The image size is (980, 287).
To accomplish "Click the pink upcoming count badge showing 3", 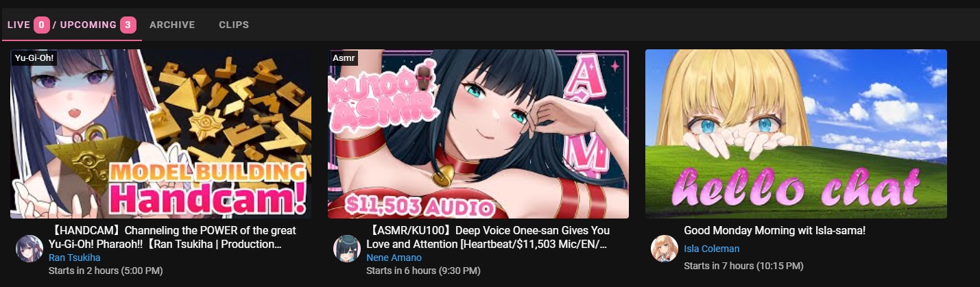I will click(128, 25).
